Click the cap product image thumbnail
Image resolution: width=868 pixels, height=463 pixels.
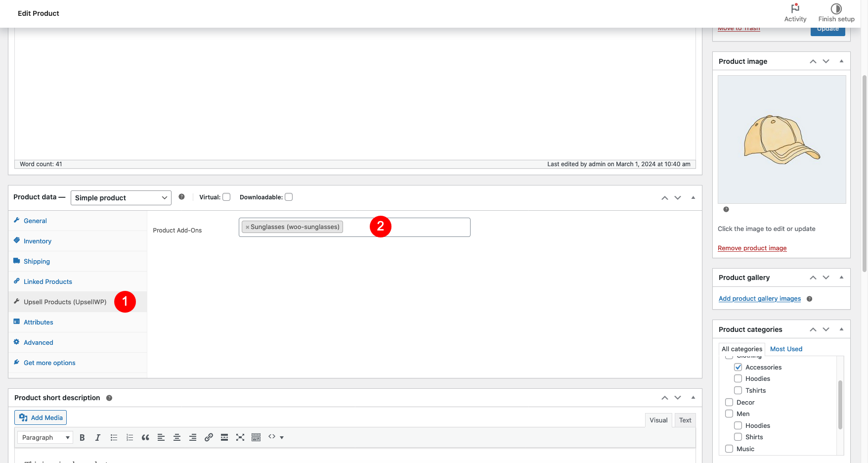click(x=781, y=139)
